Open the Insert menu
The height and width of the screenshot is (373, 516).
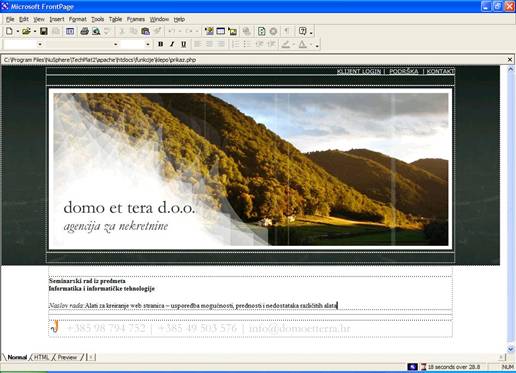coord(57,19)
